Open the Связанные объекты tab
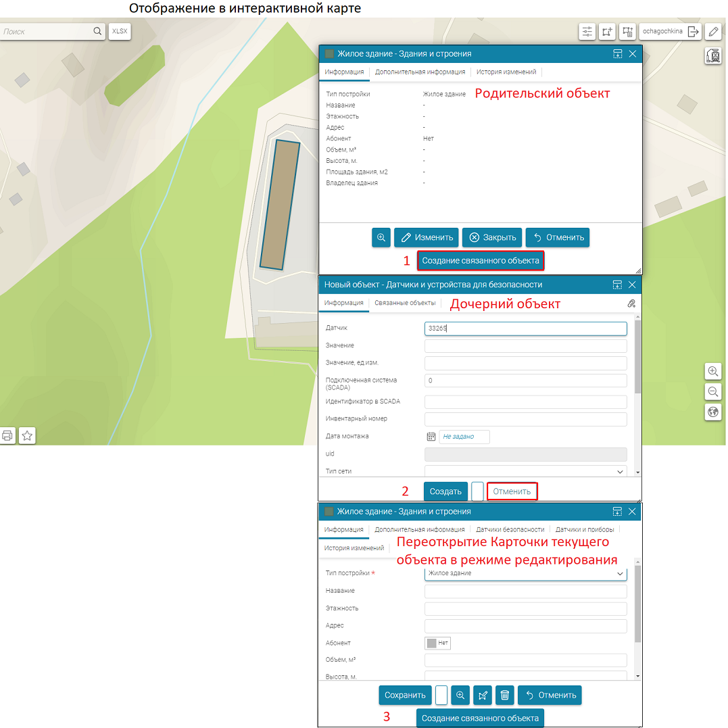Image resolution: width=728 pixels, height=728 pixels. (x=405, y=304)
